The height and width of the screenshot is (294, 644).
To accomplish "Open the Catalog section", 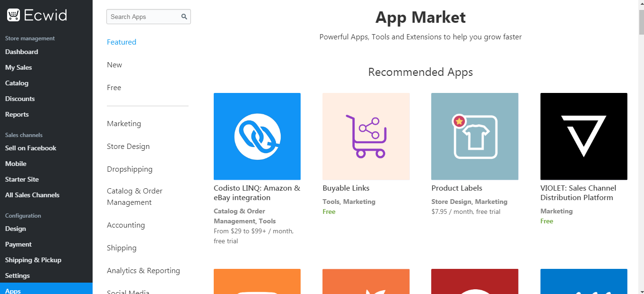I will point(17,83).
